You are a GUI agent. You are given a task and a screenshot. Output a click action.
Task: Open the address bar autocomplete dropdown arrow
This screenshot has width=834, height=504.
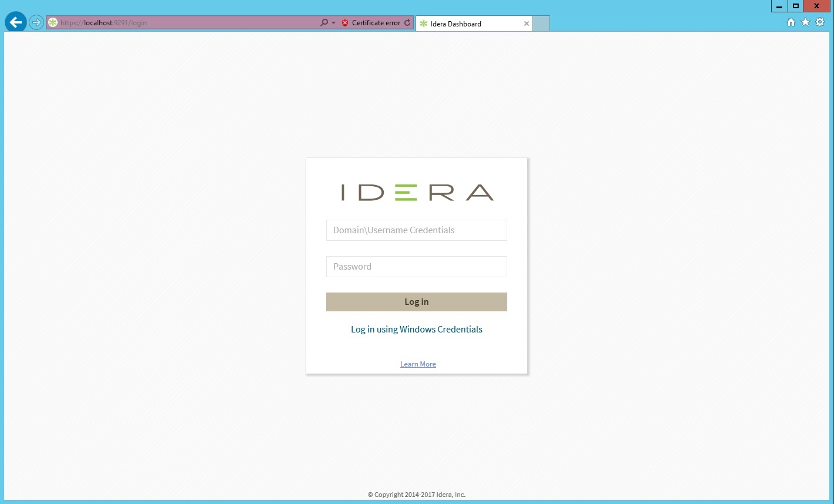click(333, 23)
